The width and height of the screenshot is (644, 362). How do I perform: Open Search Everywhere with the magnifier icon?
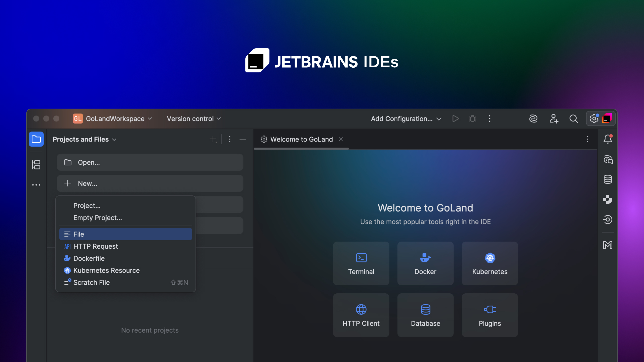(x=573, y=118)
